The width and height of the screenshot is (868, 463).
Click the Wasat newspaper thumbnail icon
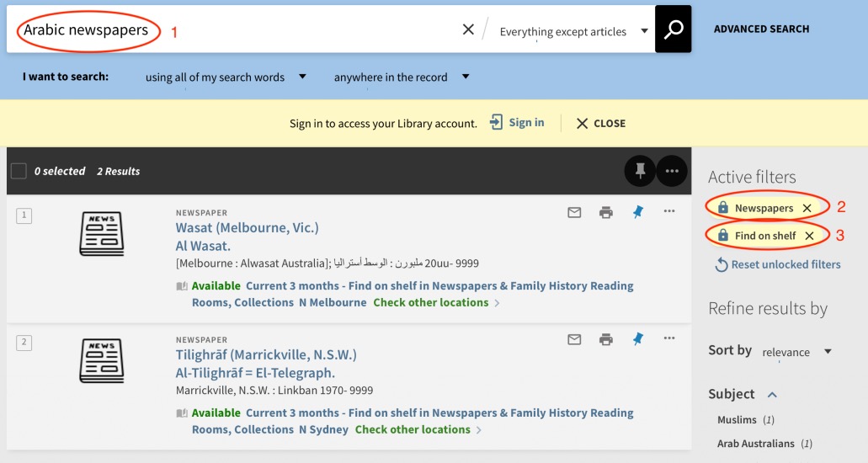coord(102,234)
